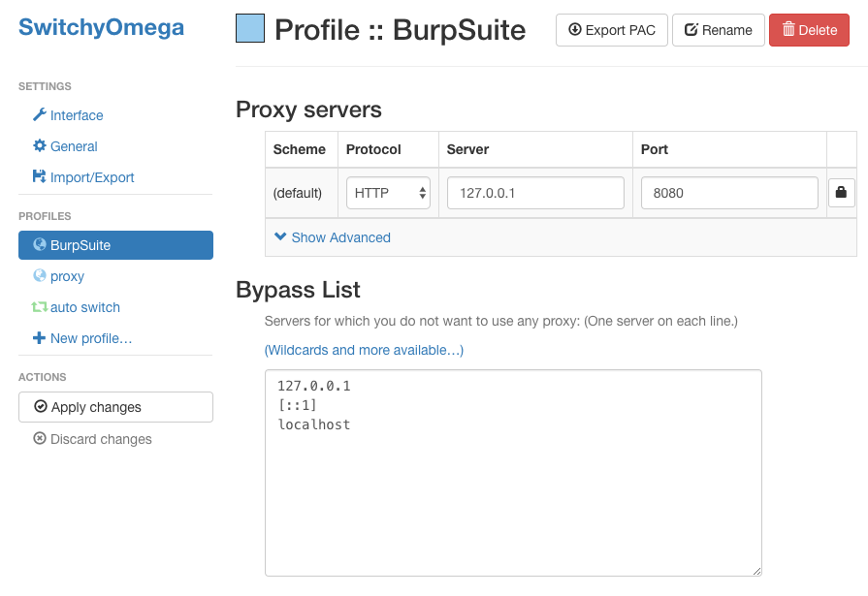Click the auto switch profile icon

[39, 307]
